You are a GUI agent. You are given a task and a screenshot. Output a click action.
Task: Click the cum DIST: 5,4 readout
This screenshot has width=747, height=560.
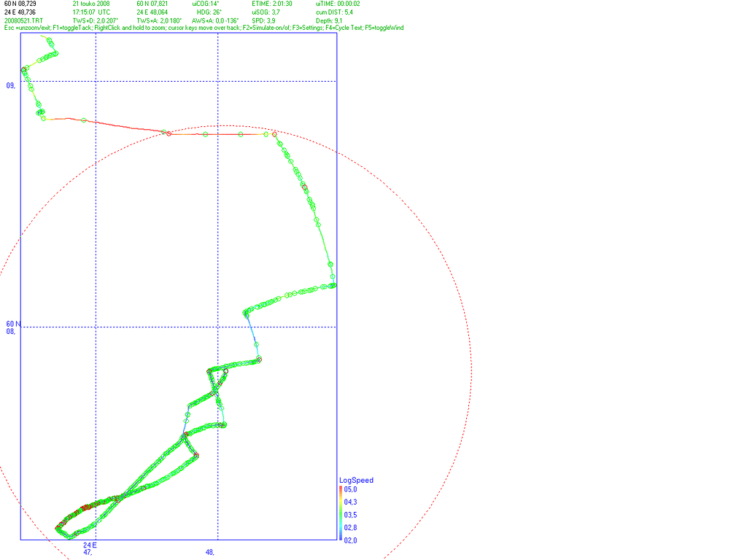[334, 12]
